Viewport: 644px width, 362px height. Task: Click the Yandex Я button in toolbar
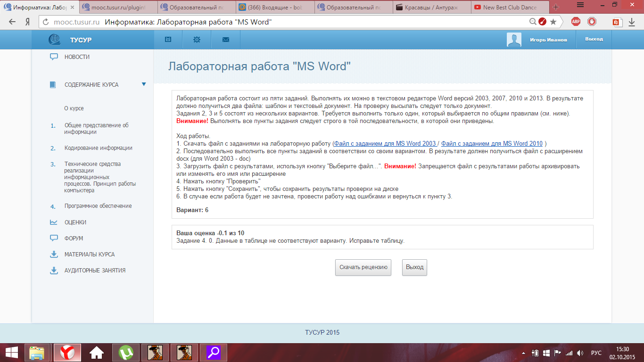coord(27,22)
